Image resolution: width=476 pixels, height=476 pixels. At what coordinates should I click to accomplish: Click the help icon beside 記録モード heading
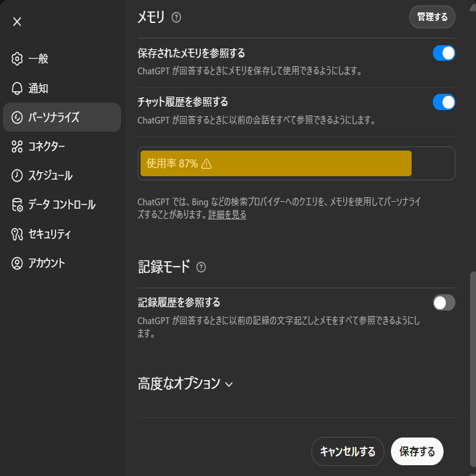pyautogui.click(x=201, y=267)
